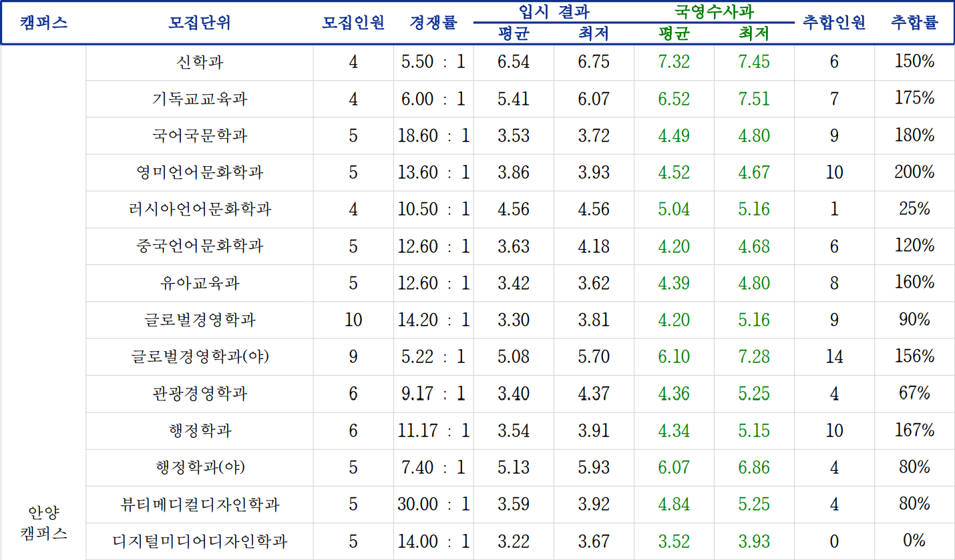Select the 6.00 : 1 ratio cell
The image size is (955, 560).
433,99
